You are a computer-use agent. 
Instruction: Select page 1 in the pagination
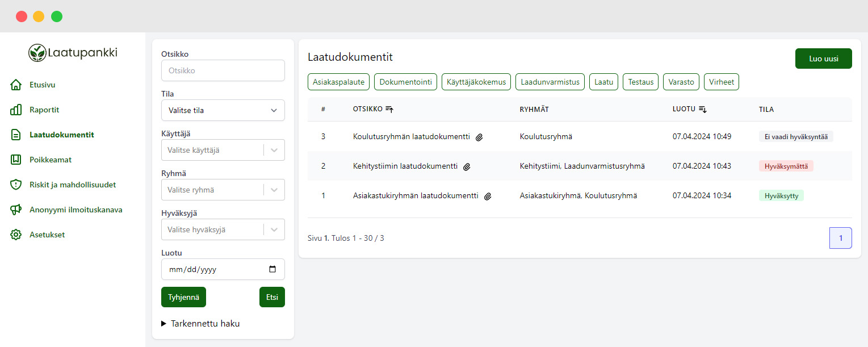(x=840, y=238)
